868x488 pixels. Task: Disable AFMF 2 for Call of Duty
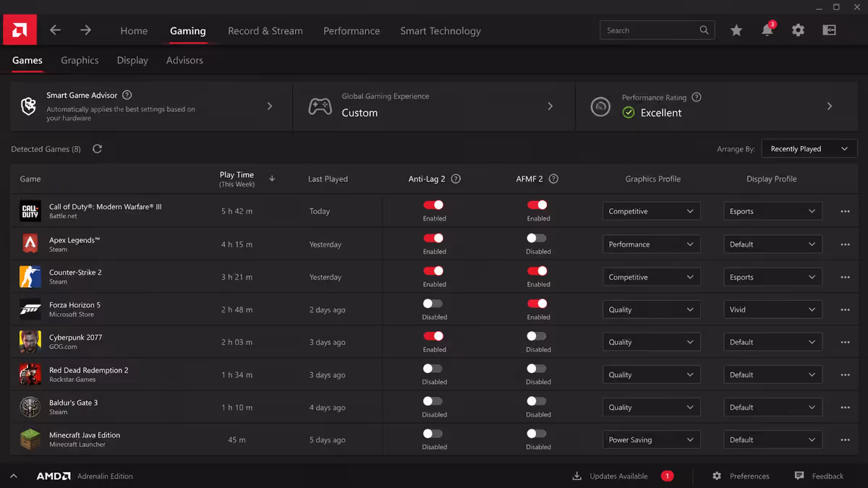tap(537, 205)
